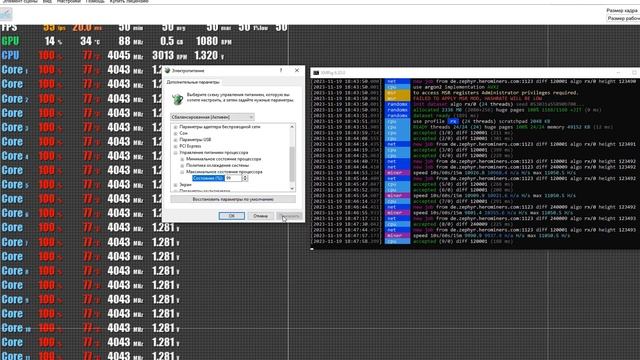Expand the 'Сон' tree node
This screenshot has width=640, height=360.
(x=176, y=133)
